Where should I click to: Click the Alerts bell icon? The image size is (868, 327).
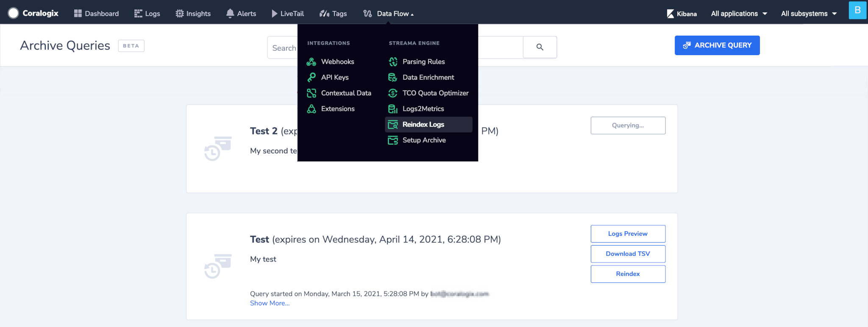[x=230, y=14]
